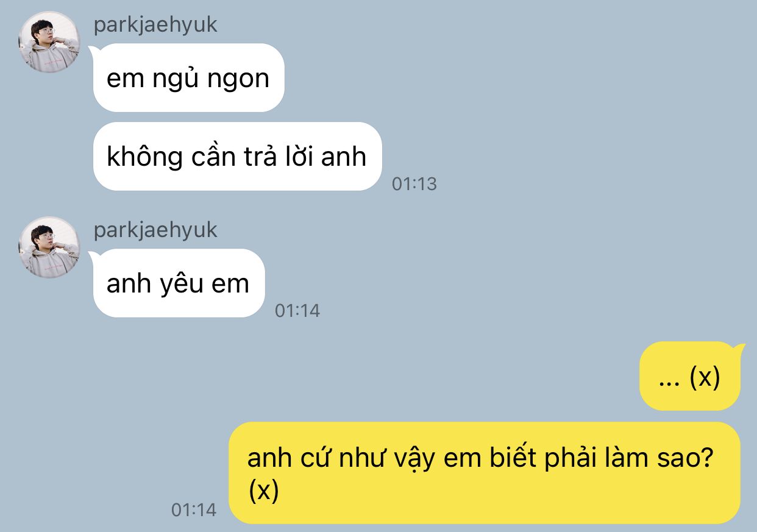Tap the second parkjaehyuk sender name
The image size is (757, 532).
click(x=155, y=230)
